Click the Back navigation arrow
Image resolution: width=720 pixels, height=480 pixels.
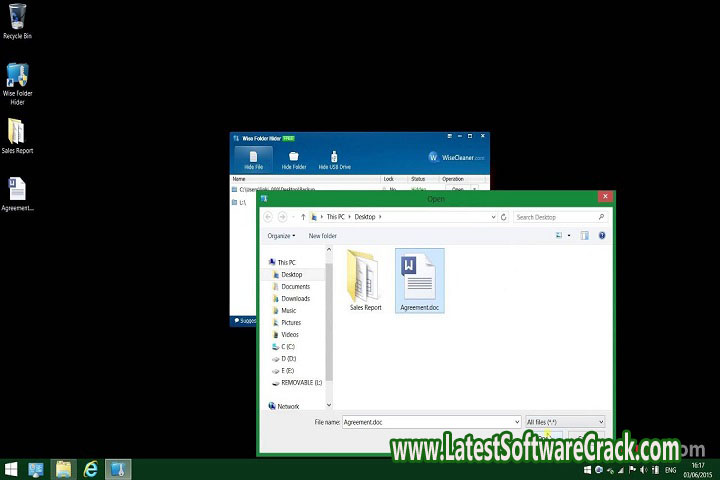[268, 217]
